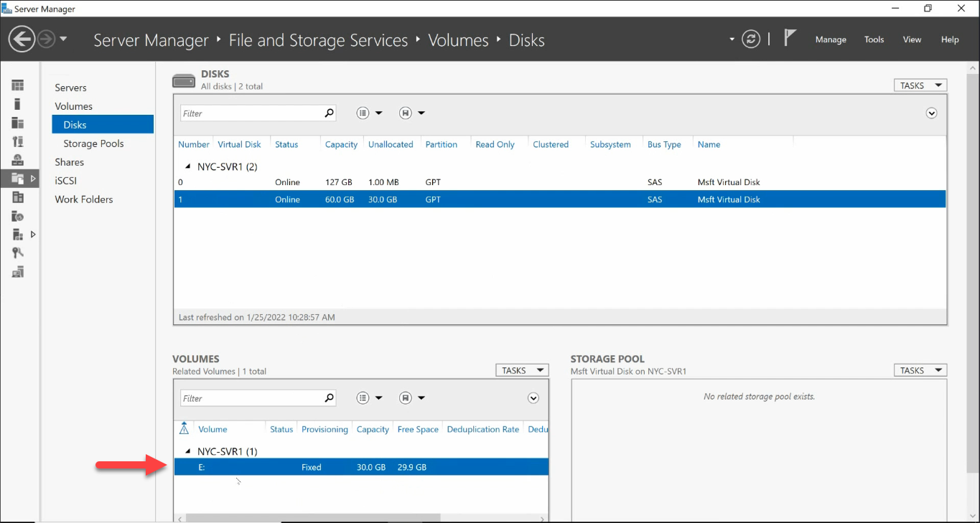Viewport: 980px width, 523px height.
Task: Sort volumes by Free Space column
Action: pos(418,429)
